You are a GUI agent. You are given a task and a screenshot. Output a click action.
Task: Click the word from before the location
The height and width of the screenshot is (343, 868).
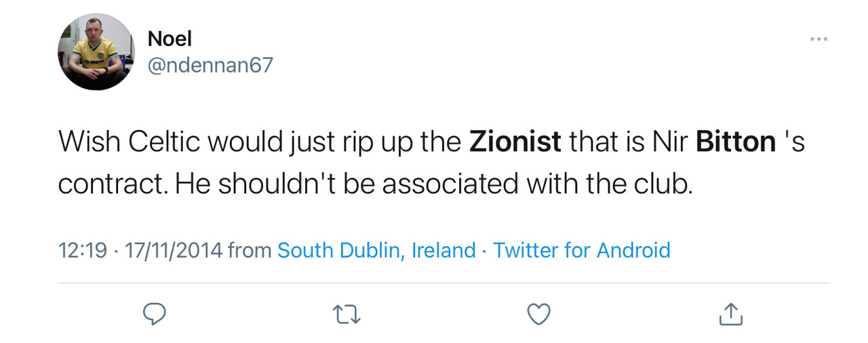click(x=250, y=250)
